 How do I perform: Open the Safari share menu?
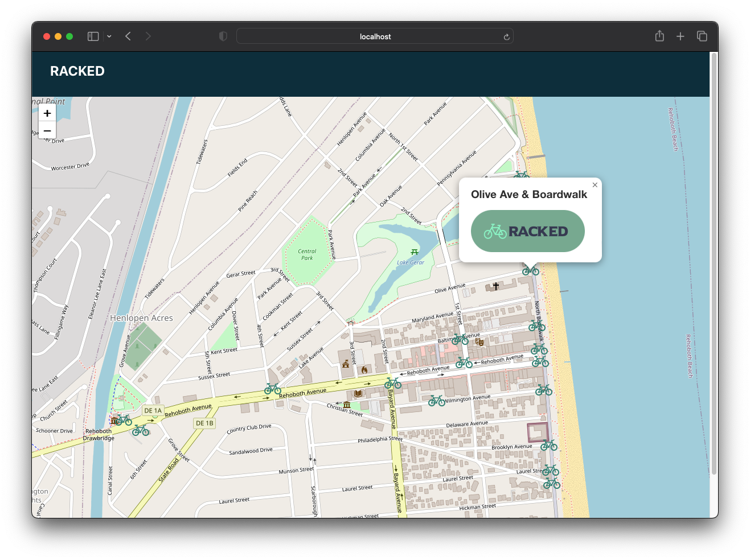pos(659,36)
